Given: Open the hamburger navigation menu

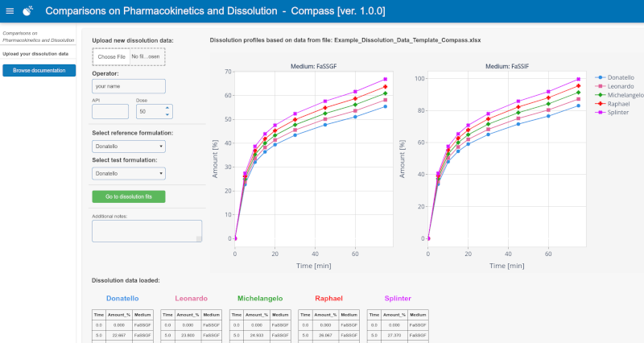Looking at the screenshot, I should tap(10, 11).
